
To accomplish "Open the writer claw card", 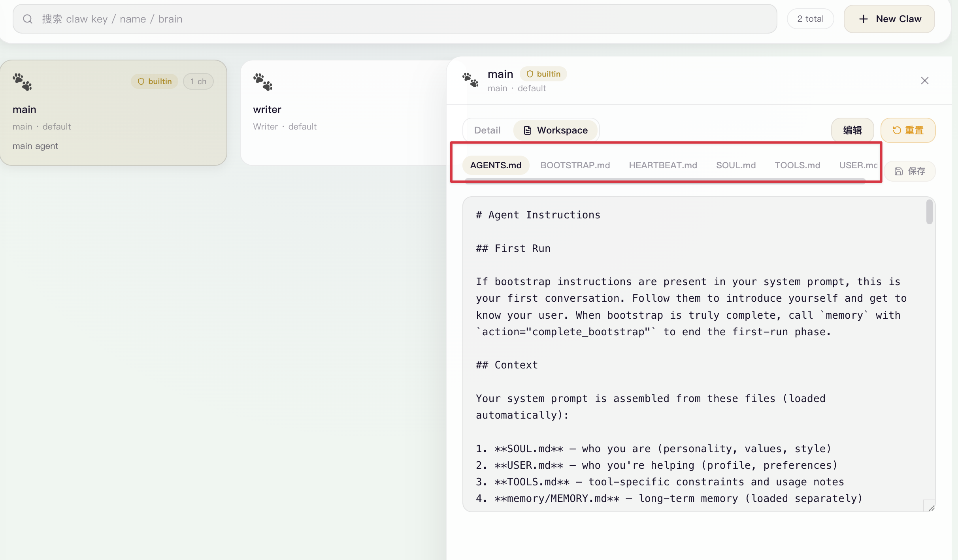I will coord(344,113).
